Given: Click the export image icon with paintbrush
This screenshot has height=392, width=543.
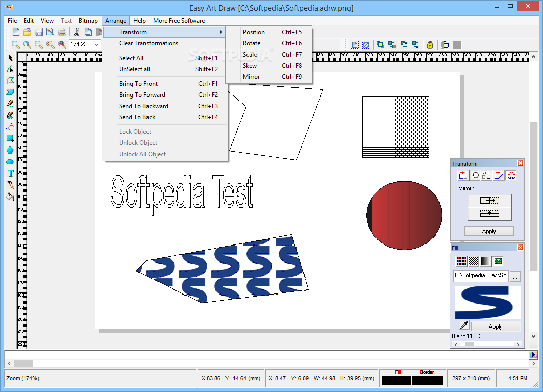Looking at the screenshot, I should tap(50, 32).
